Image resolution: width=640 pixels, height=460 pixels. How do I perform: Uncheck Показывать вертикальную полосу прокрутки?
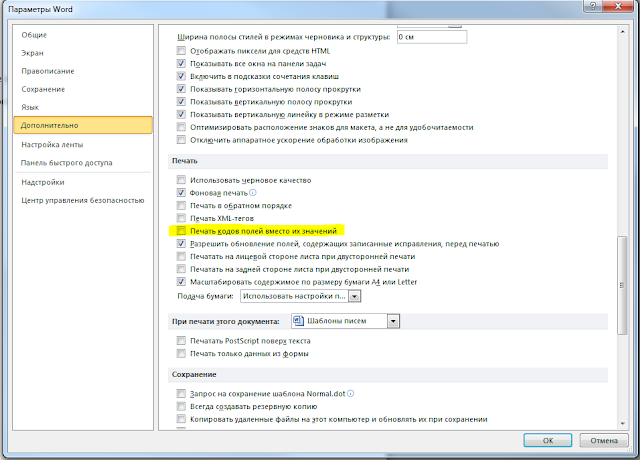pyautogui.click(x=181, y=102)
